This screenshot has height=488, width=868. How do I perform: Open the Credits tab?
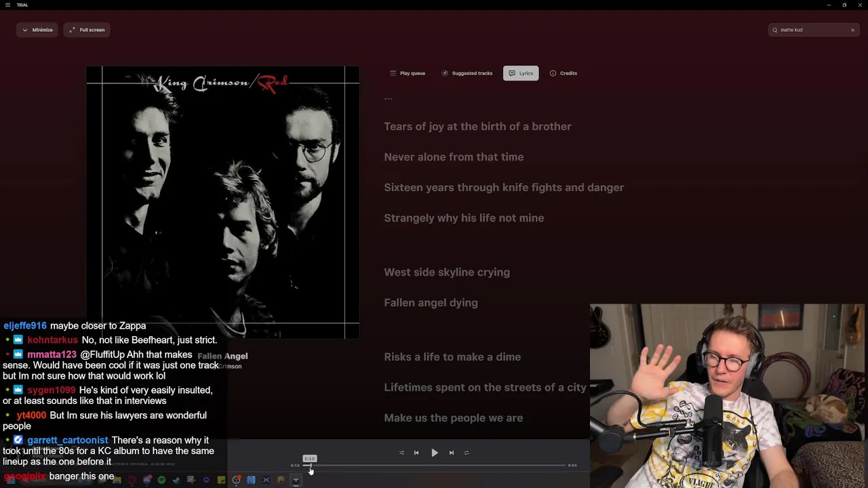click(x=564, y=73)
